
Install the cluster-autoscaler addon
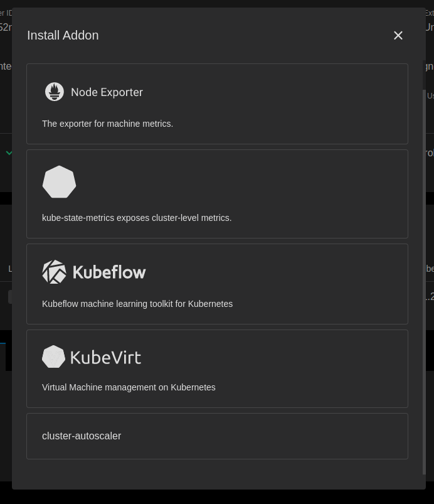pos(217,436)
